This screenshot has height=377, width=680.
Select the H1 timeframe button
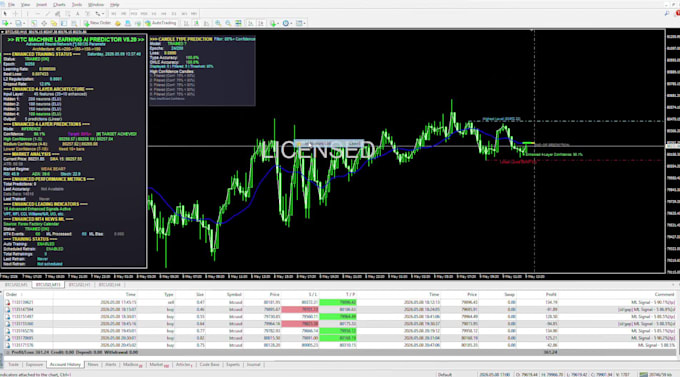click(x=154, y=14)
